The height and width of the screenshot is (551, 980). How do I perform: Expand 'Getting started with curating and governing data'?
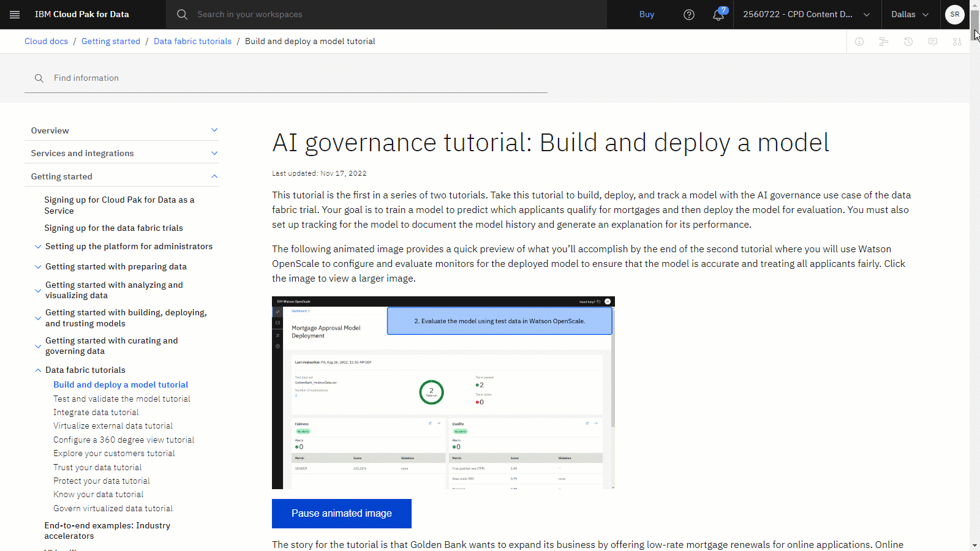(38, 346)
